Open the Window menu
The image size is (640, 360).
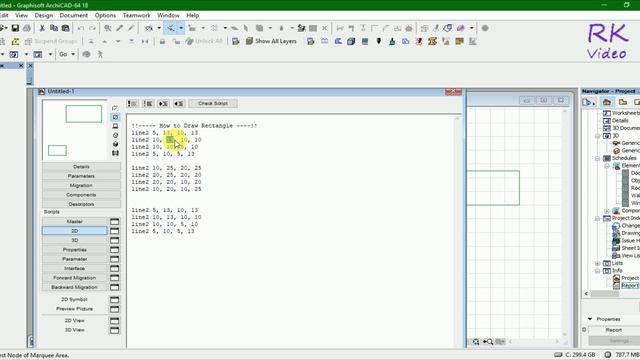point(168,15)
